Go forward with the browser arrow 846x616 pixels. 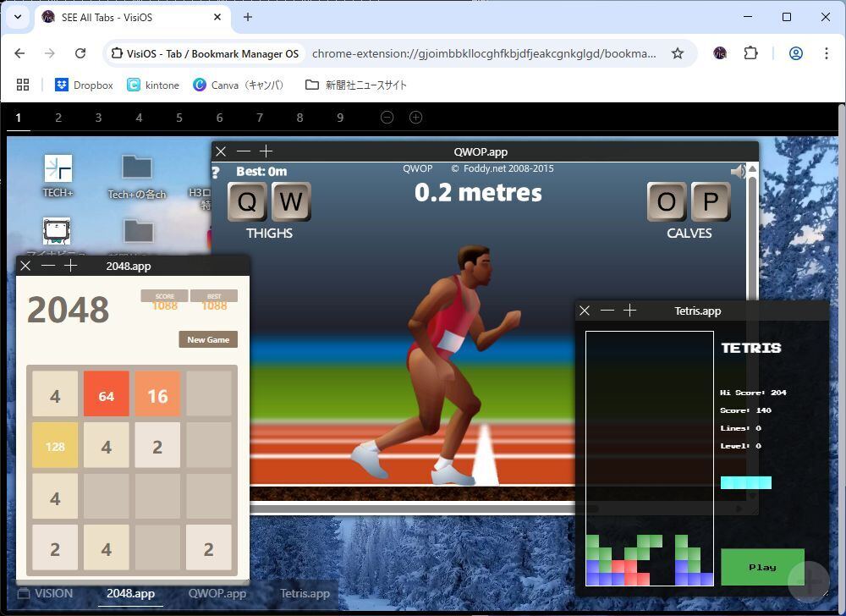point(50,53)
